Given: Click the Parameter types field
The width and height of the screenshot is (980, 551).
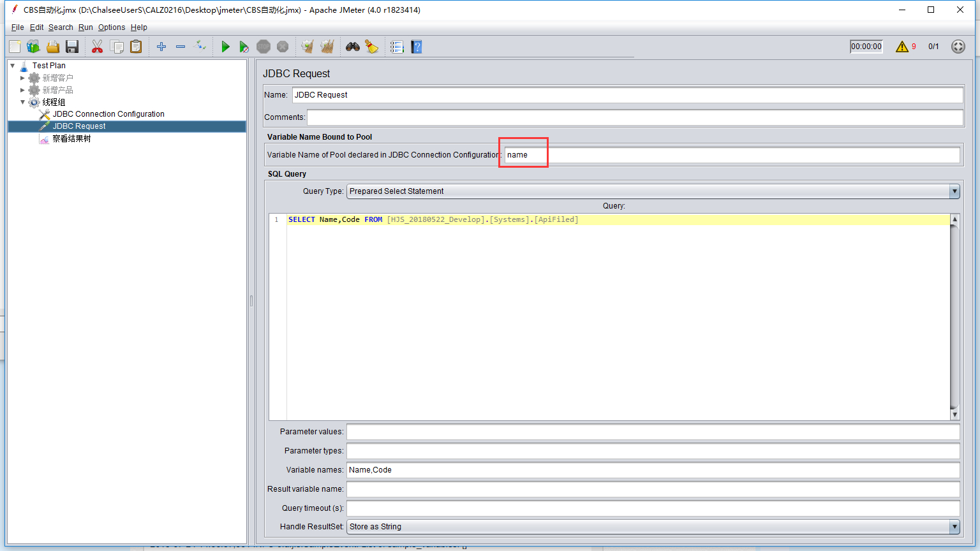Looking at the screenshot, I should point(653,451).
